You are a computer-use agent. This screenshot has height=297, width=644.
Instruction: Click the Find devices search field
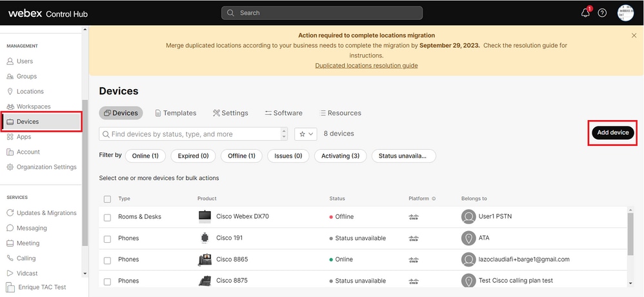click(x=194, y=134)
